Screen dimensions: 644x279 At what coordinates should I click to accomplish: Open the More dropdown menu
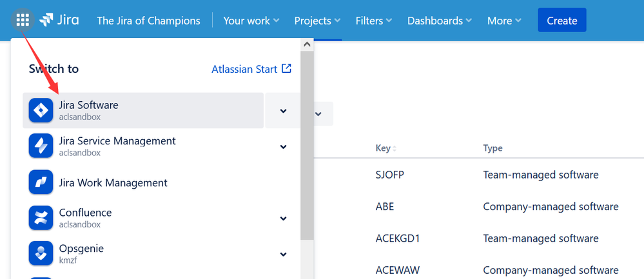(x=504, y=21)
